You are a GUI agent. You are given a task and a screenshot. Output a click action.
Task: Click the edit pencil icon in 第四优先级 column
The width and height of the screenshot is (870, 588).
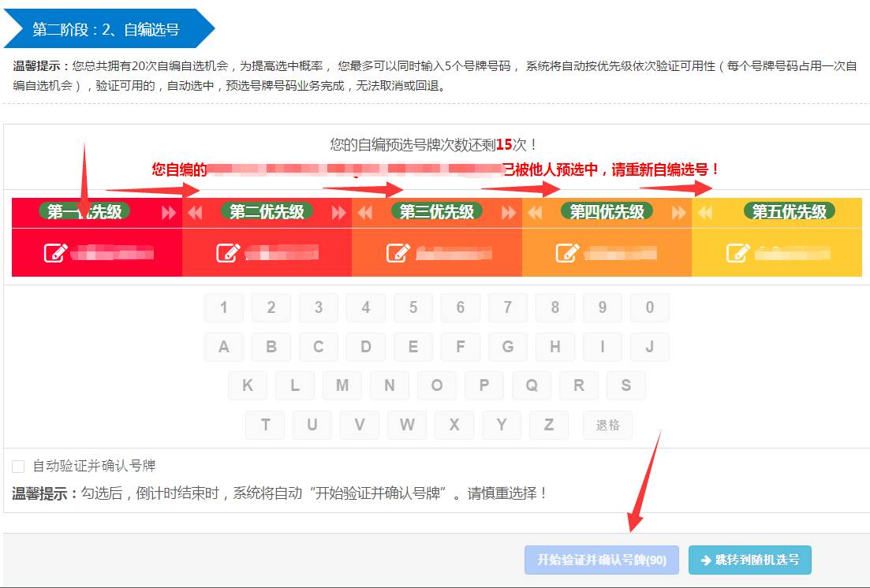pos(567,253)
